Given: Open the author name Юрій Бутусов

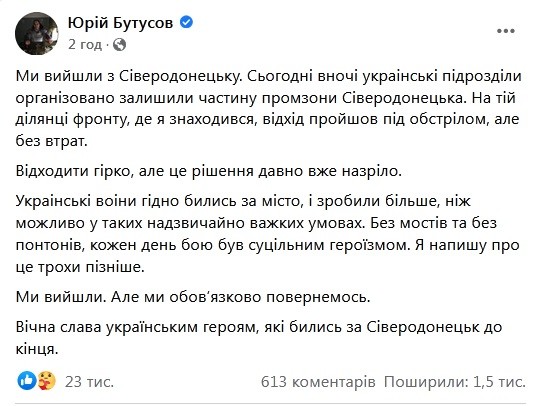Looking at the screenshot, I should click(x=121, y=23).
